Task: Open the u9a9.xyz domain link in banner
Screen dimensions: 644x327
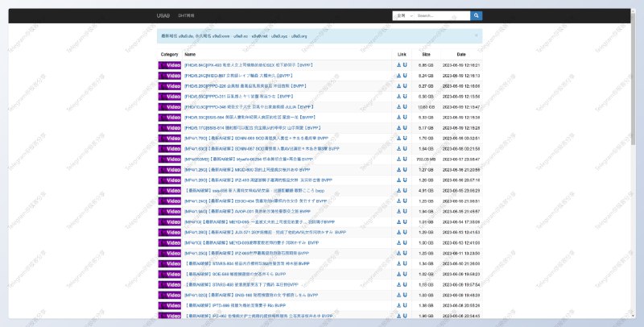Action: (279, 36)
